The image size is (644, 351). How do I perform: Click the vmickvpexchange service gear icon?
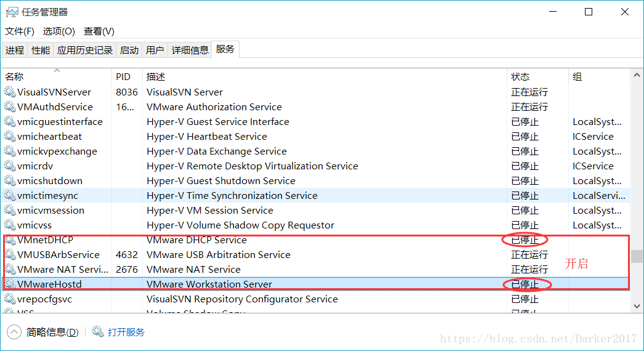point(10,151)
